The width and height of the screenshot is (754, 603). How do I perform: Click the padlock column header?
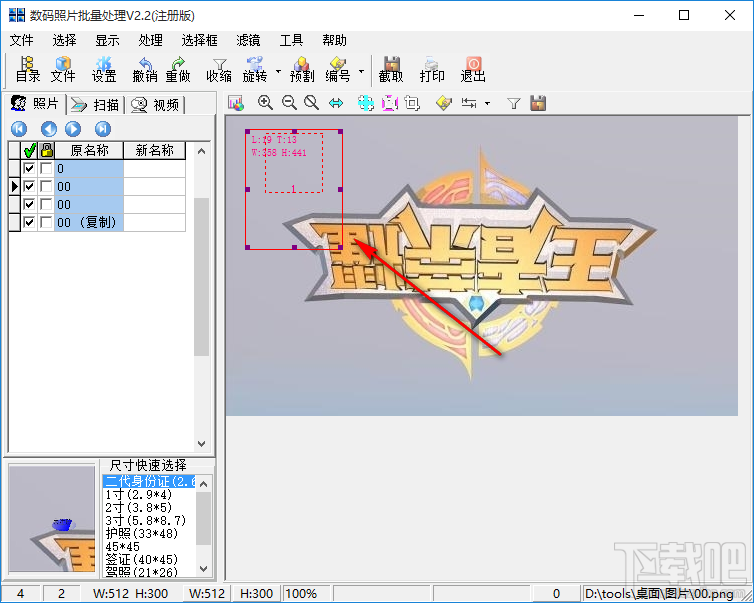tap(47, 151)
